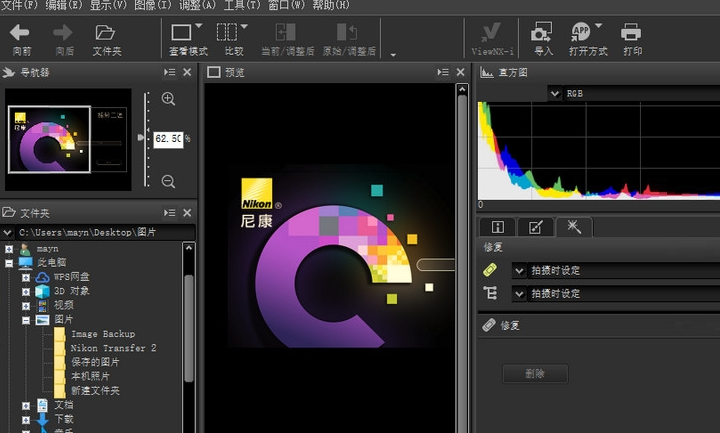Open the 调整(A) menu
The height and width of the screenshot is (433, 720).
[197, 6]
